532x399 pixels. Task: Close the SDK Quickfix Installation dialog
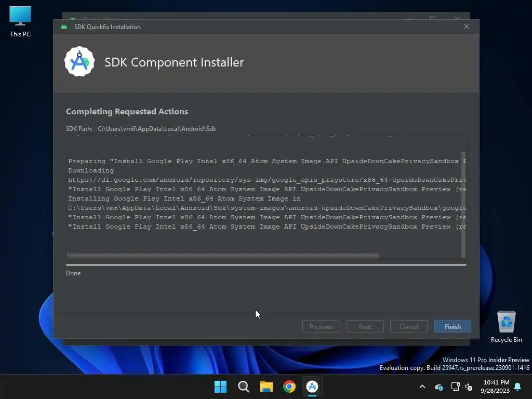466,26
